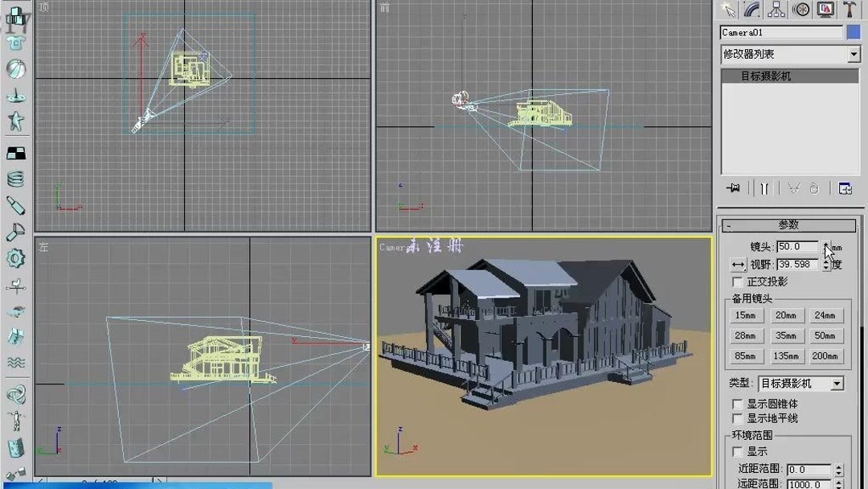Open the 修改器列表 dropdown
The height and width of the screenshot is (489, 868).
790,53
